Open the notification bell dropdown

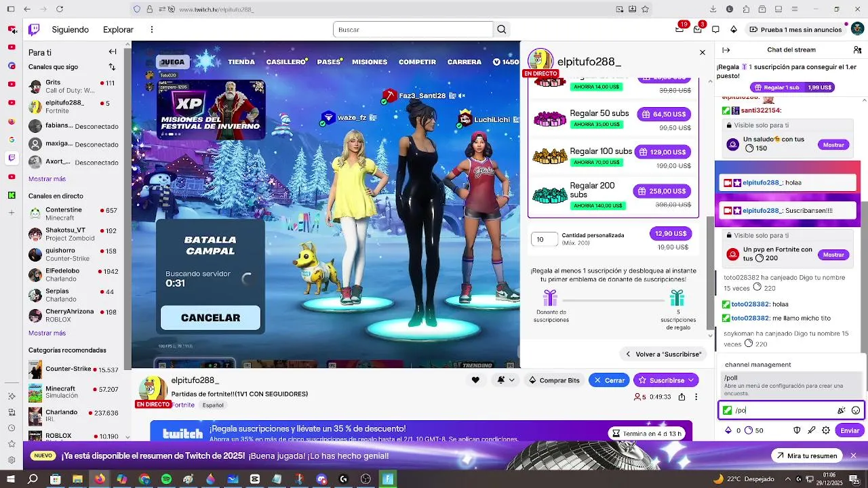(x=505, y=380)
